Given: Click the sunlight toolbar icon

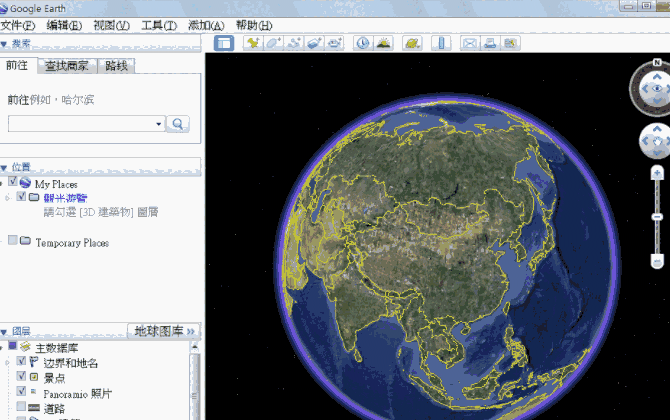Looking at the screenshot, I should pyautogui.click(x=385, y=43).
